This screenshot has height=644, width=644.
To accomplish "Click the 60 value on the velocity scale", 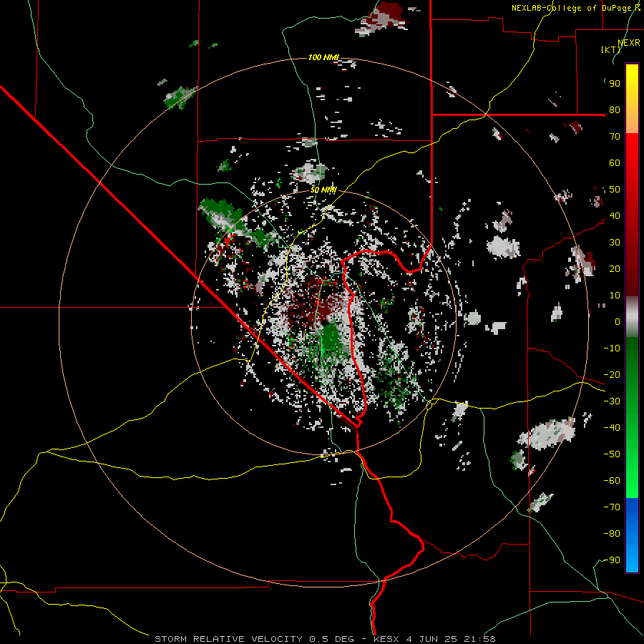I will tap(615, 163).
